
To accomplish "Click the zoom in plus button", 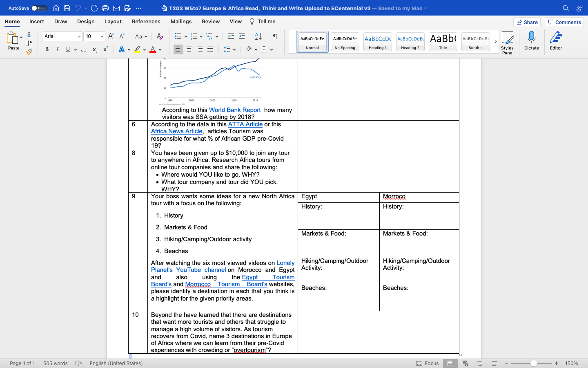I will (x=557, y=363).
